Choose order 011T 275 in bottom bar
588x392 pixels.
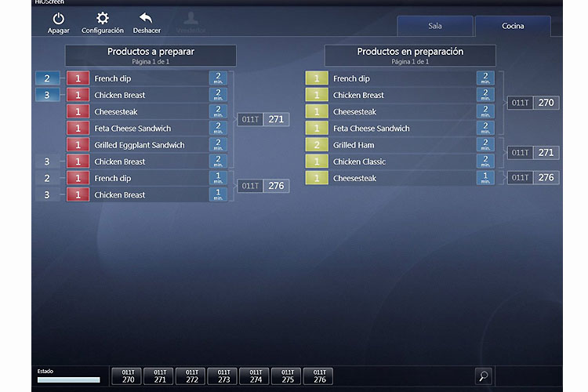[x=287, y=376]
